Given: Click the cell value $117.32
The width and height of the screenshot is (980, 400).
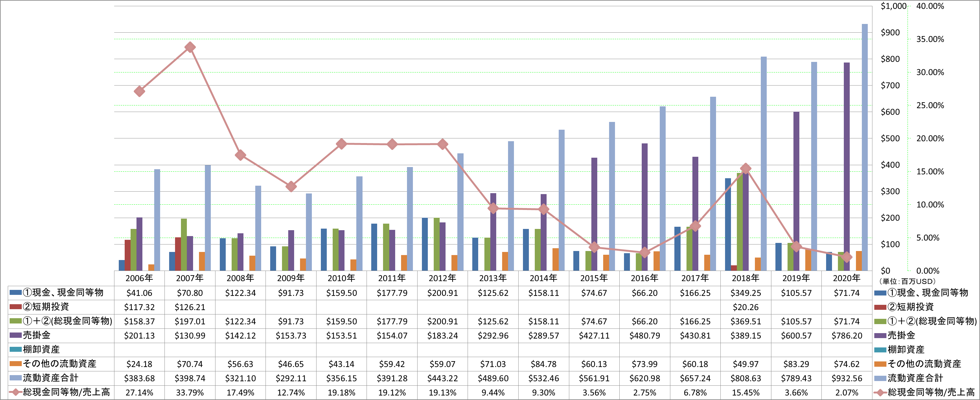Looking at the screenshot, I should (139, 307).
